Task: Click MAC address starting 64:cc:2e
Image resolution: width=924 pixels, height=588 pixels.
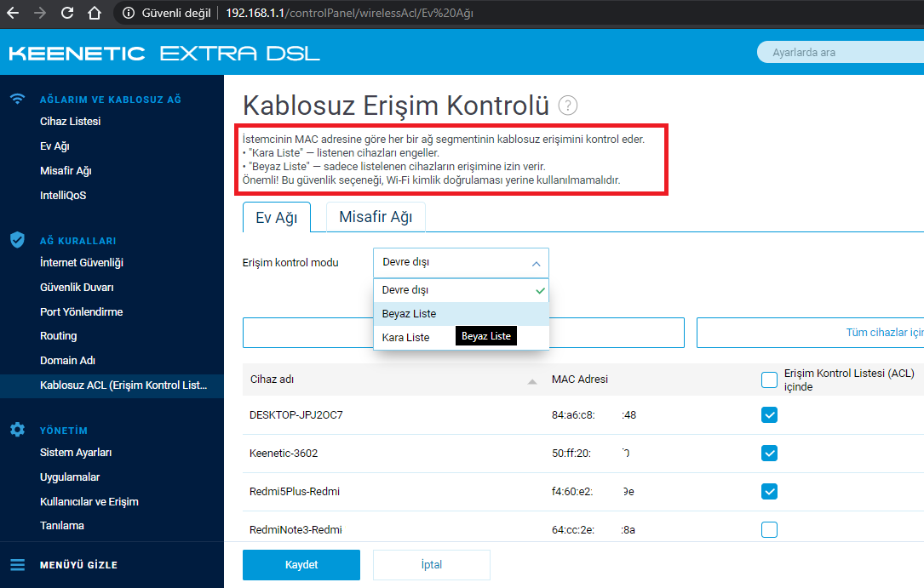Action: (x=594, y=530)
